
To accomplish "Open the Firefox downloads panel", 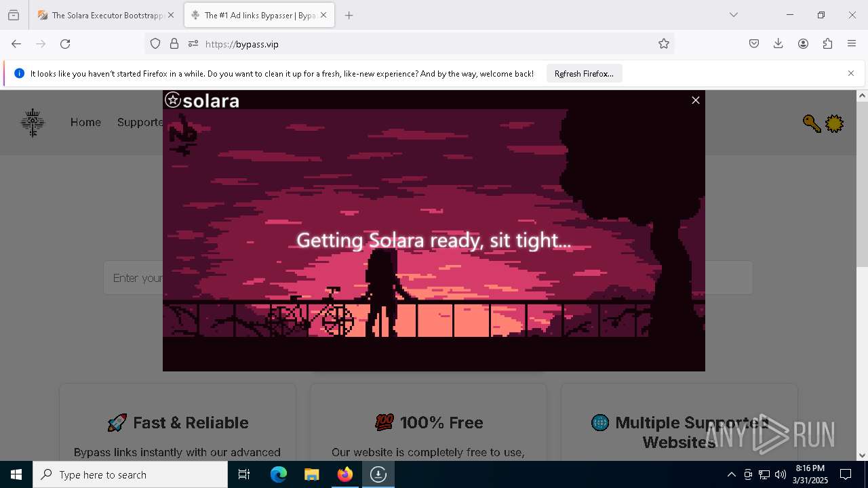I will (778, 43).
